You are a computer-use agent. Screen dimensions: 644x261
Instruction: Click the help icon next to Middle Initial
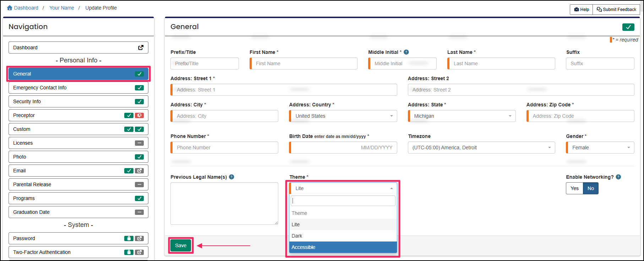(x=406, y=52)
